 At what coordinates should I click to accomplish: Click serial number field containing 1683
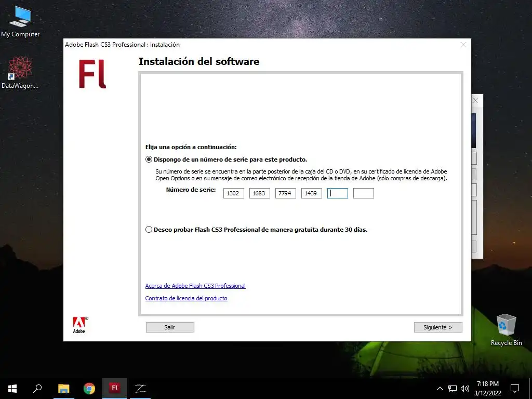pos(260,193)
